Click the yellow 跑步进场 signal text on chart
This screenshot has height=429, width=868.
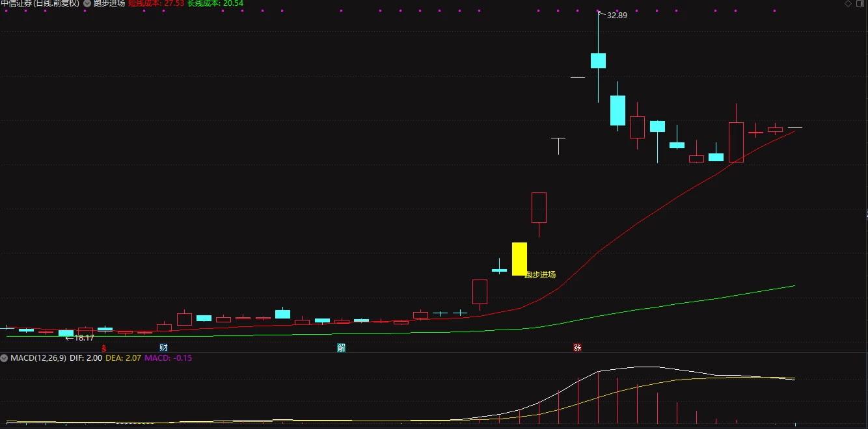click(x=540, y=275)
